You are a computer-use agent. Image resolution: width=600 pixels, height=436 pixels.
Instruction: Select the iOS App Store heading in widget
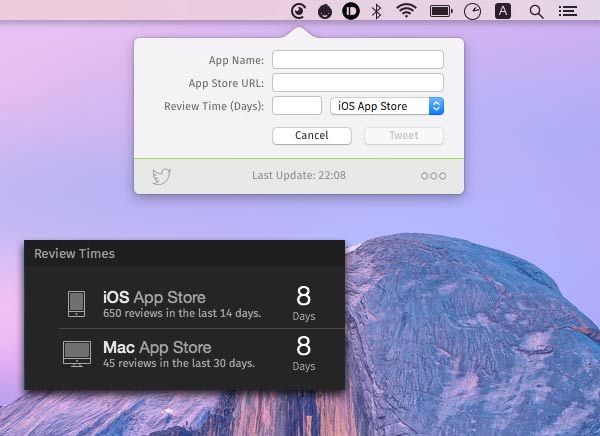(154, 297)
